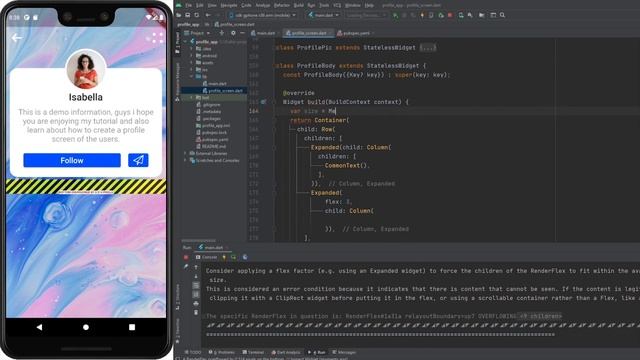Tap the Android home circle button
This screenshot has height=360, width=640.
pos(86,327)
